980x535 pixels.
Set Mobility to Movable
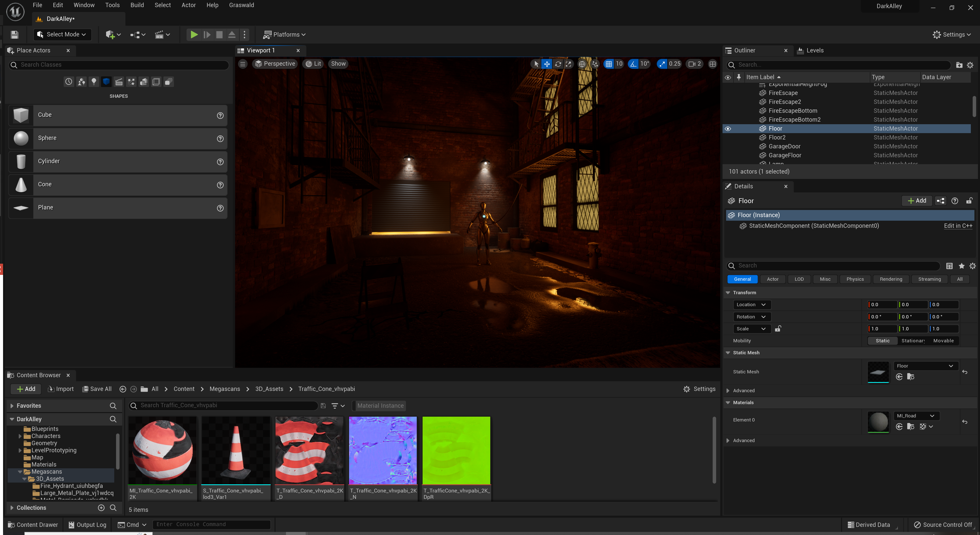coord(943,341)
